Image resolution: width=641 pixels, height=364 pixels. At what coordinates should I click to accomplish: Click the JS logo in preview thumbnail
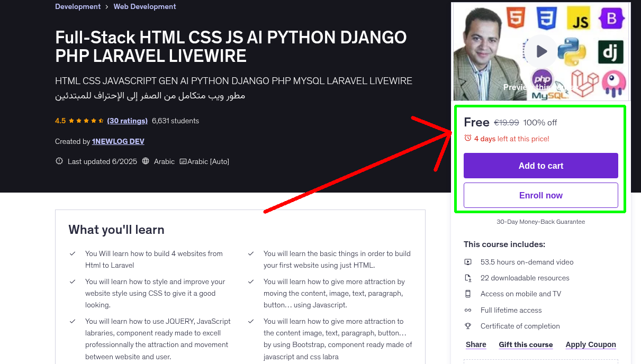pos(578,17)
